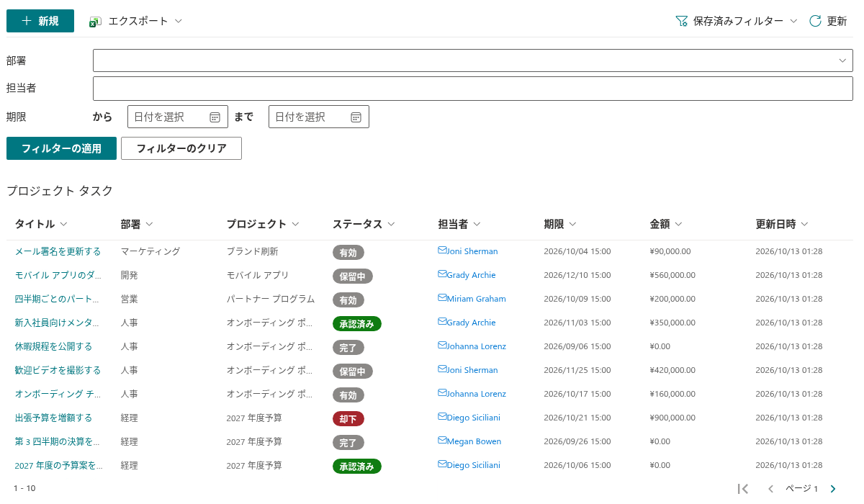The height and width of the screenshot is (504, 864).
Task: Click the マーケティング department cell
Action: pyautogui.click(x=150, y=251)
